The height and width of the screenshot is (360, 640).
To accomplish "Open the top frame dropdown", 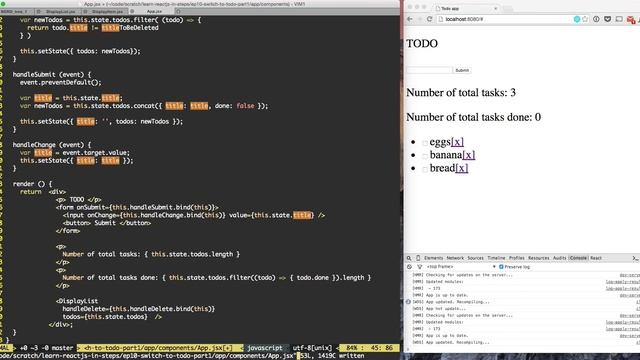I will (x=461, y=267).
